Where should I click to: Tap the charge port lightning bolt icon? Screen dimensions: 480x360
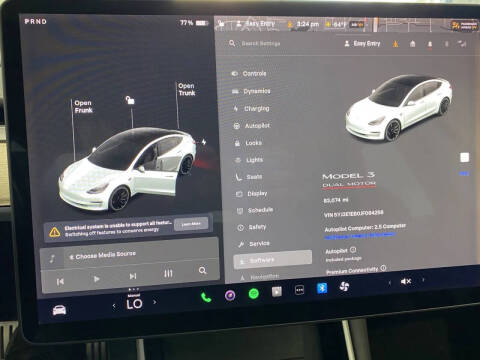[x=204, y=142]
